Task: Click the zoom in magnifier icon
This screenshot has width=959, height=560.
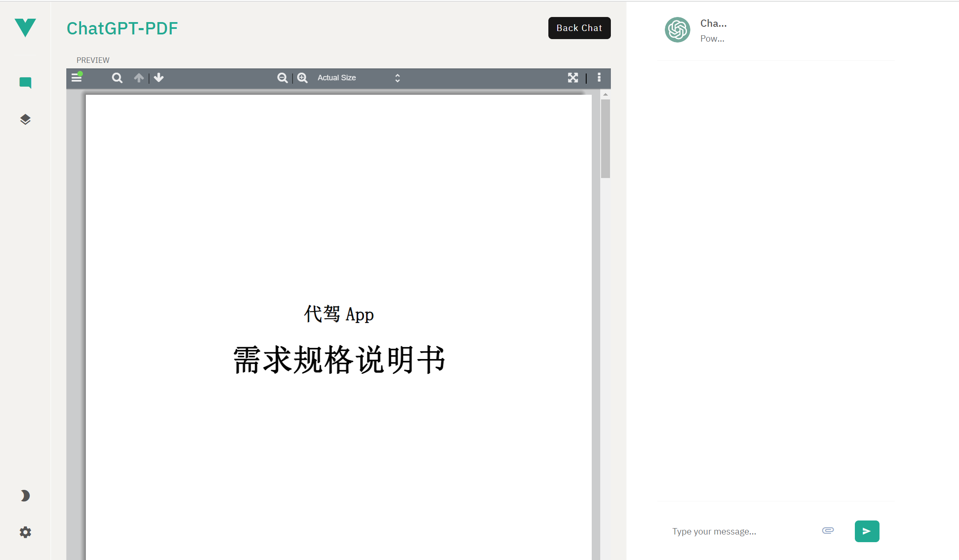Action: pyautogui.click(x=303, y=78)
